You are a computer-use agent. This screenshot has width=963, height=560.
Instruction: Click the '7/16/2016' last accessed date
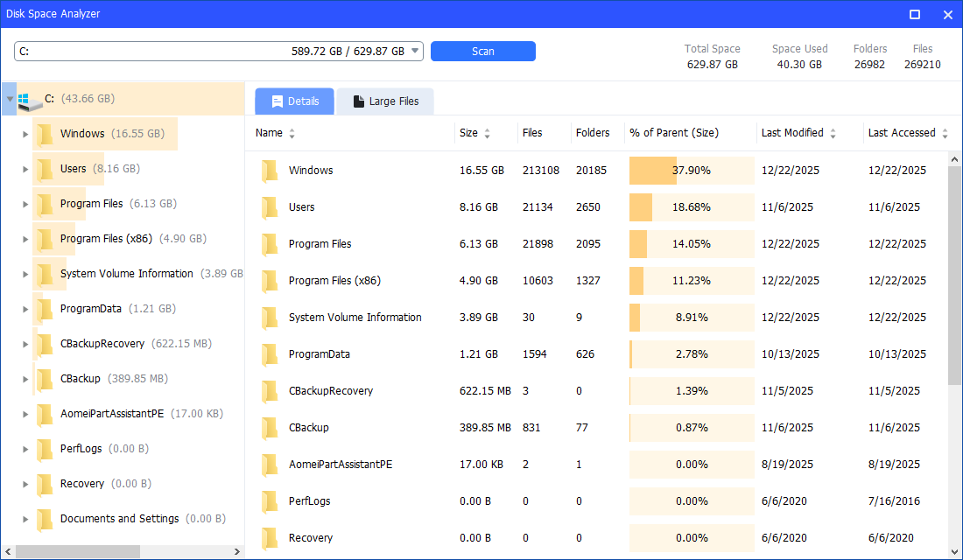point(894,501)
